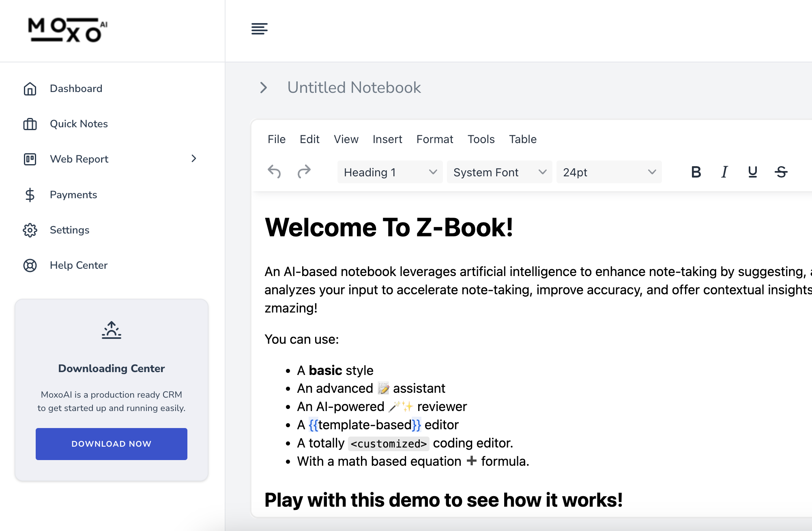Click the MoxoAI logo
812x531 pixels.
[x=68, y=30]
